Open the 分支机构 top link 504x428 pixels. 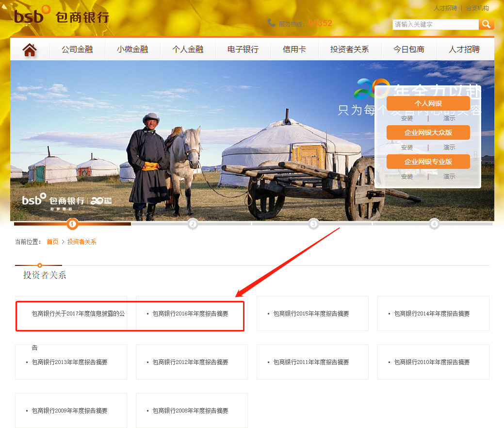[x=477, y=8]
